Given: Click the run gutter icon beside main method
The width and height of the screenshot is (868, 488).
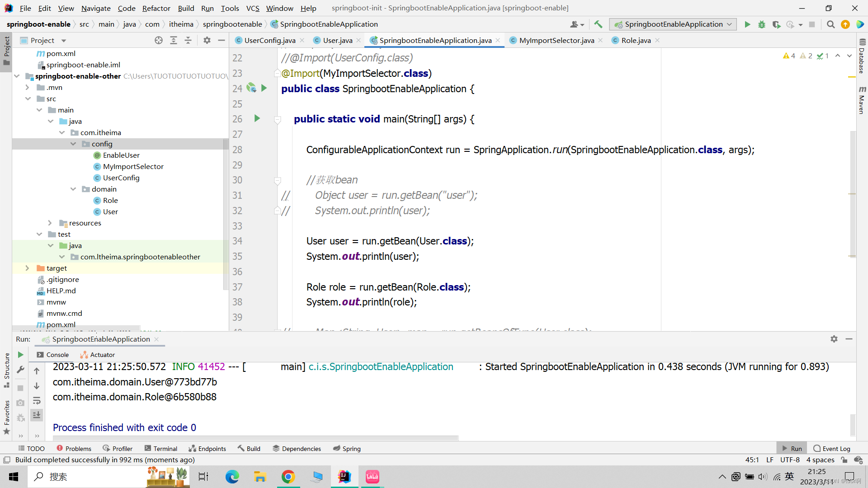Looking at the screenshot, I should click(x=257, y=118).
